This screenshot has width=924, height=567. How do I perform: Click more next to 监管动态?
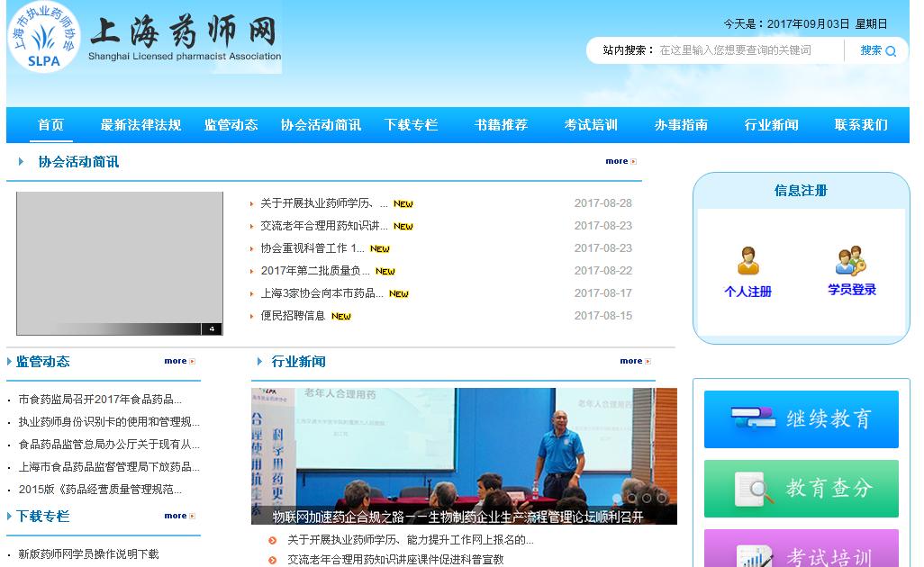click(x=179, y=362)
